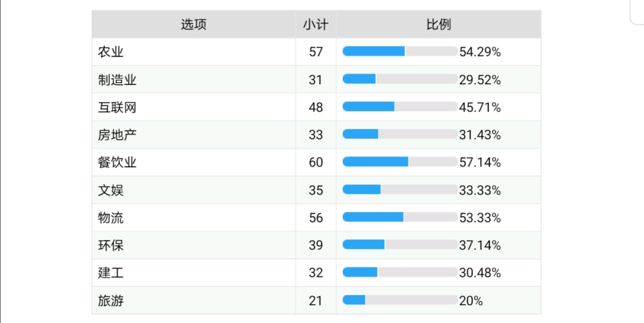
Task: Select the 制造业 option label
Action: 117,80
